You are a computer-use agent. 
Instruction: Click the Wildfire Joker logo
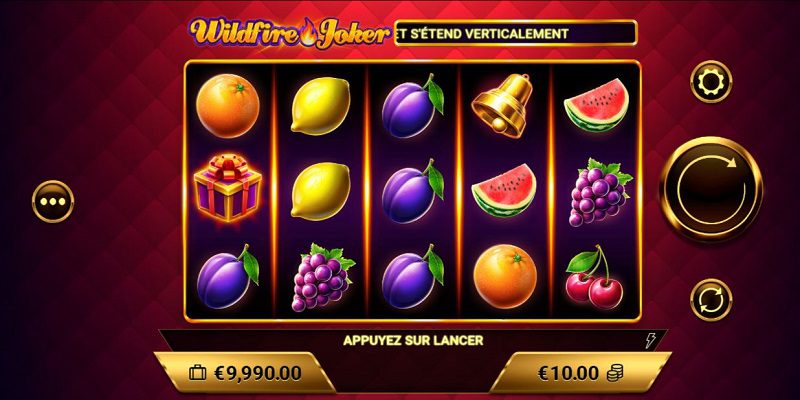tap(289, 33)
